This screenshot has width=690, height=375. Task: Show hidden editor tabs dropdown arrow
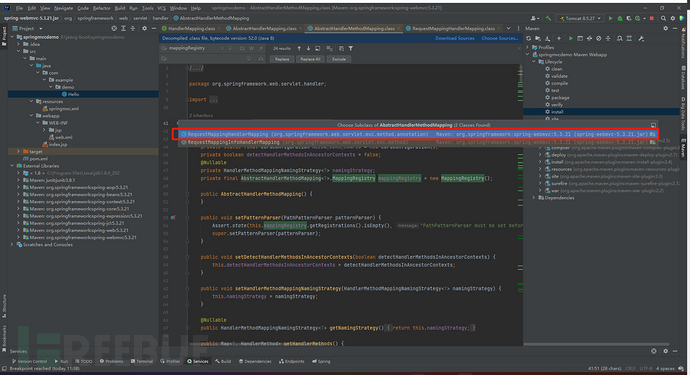point(508,28)
